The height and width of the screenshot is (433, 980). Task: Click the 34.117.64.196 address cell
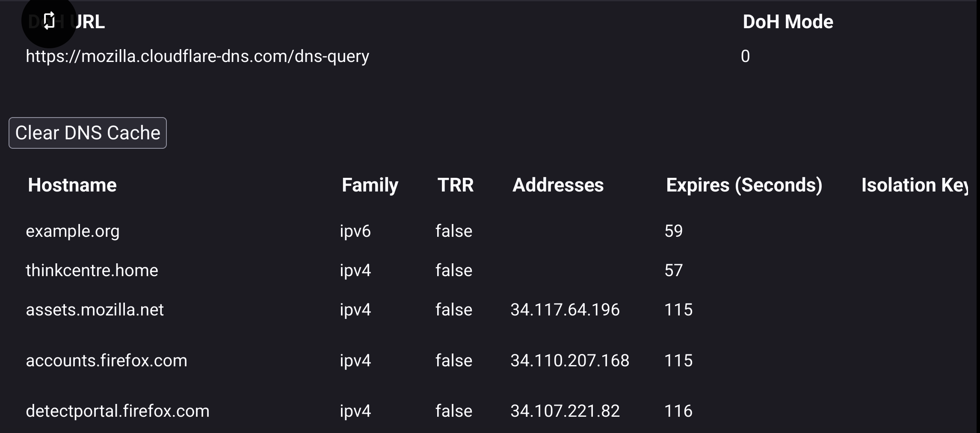pyautogui.click(x=565, y=310)
